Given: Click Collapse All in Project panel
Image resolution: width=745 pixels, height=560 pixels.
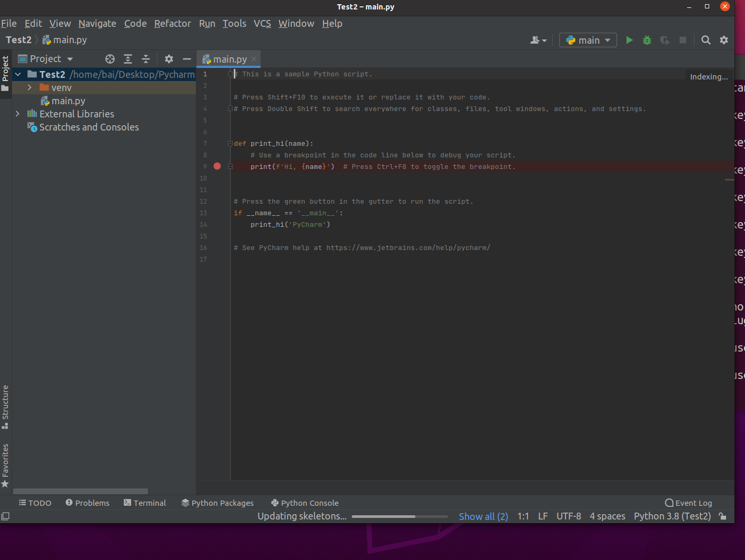Looking at the screenshot, I should [x=146, y=59].
